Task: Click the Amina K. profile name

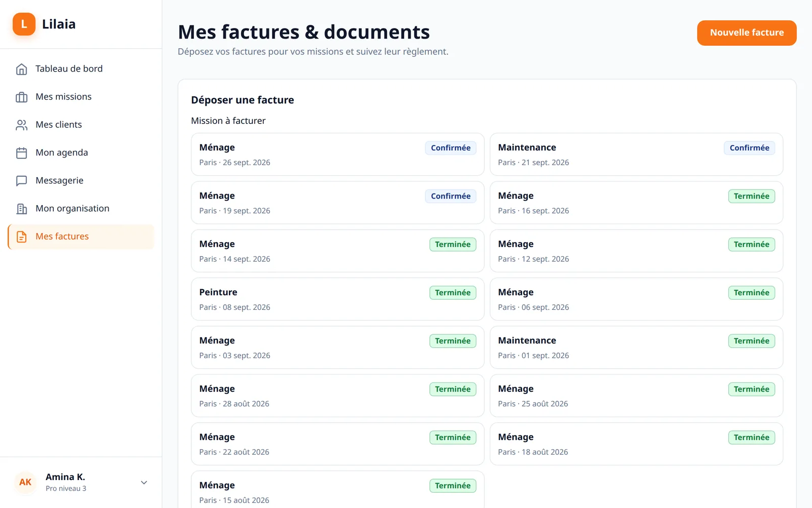Action: tap(65, 477)
